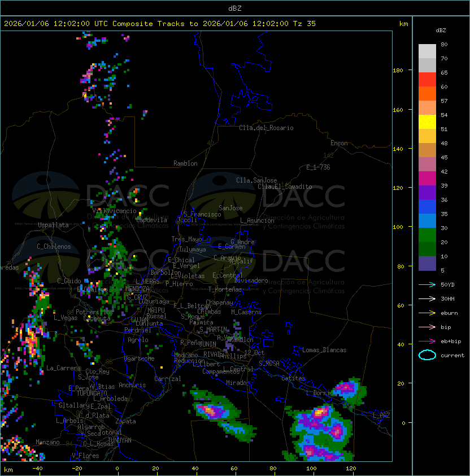Click the 30HM legend label
This screenshot has height=476, width=470.
(447, 299)
